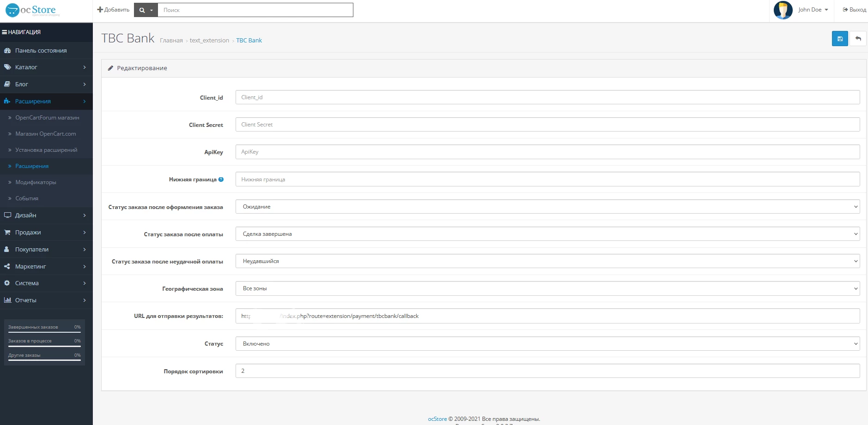
Task: Open the Сделка завершена status dropdown
Action: point(547,234)
